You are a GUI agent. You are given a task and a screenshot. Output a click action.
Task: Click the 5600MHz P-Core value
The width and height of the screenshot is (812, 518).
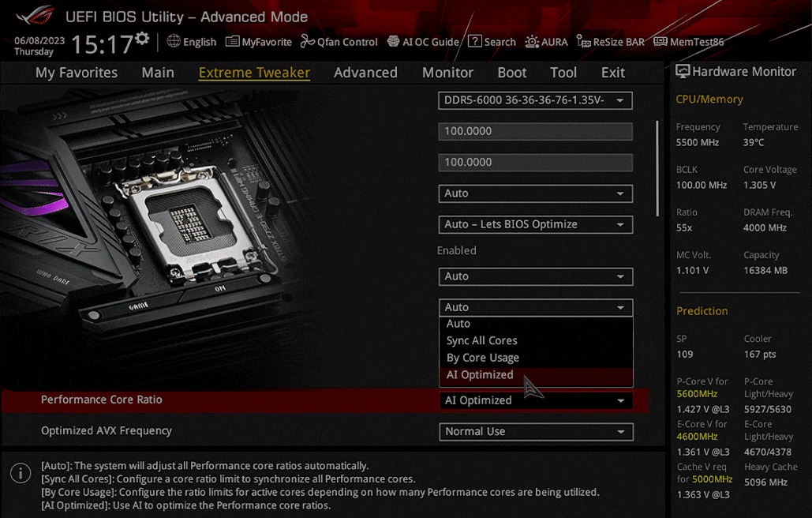697,394
